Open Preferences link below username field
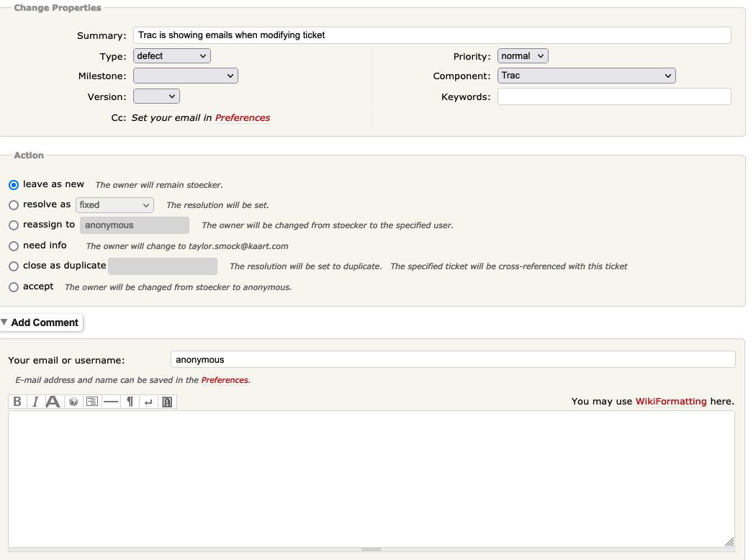 coord(225,380)
